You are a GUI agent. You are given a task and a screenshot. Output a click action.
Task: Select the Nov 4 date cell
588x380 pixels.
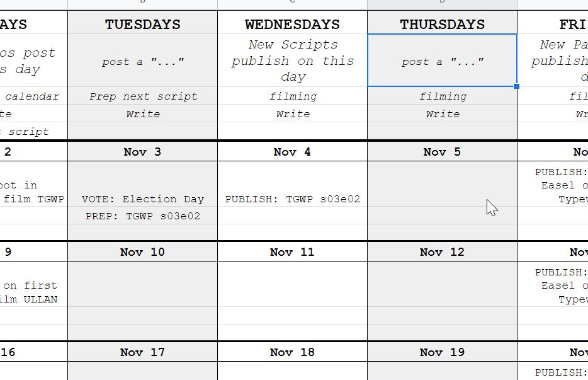coord(292,152)
